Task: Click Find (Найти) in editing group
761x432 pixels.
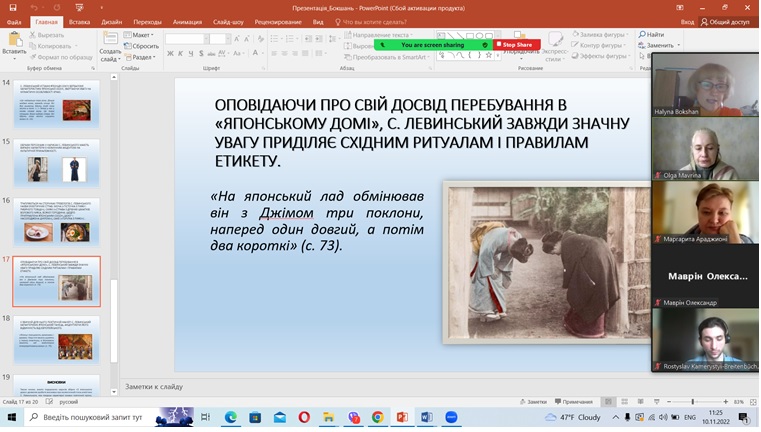Action: pyautogui.click(x=651, y=34)
